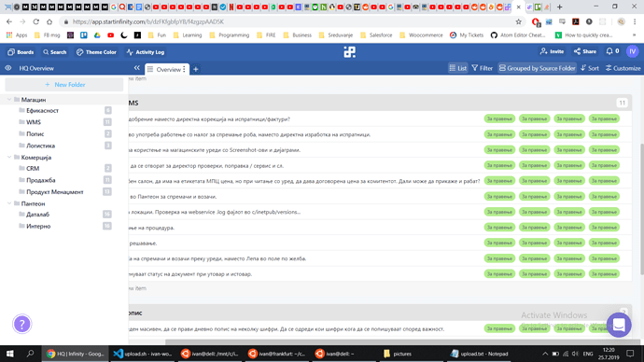Collapse the Магацин folder
Screen dimensions: 644x362
click(x=9, y=99)
